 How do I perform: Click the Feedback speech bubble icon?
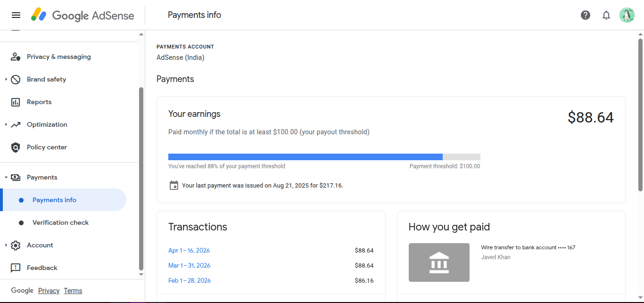tap(16, 268)
